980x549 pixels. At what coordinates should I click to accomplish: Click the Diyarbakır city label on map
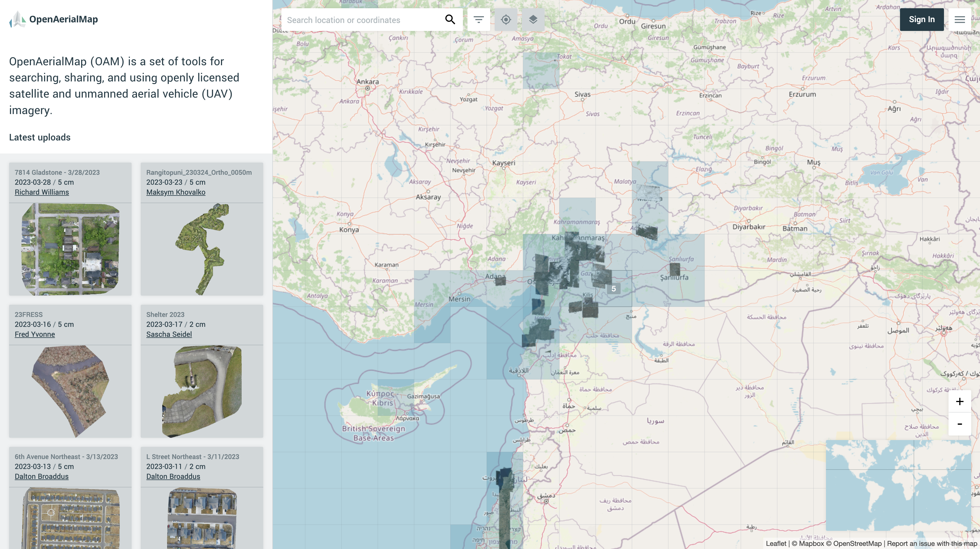(x=749, y=227)
